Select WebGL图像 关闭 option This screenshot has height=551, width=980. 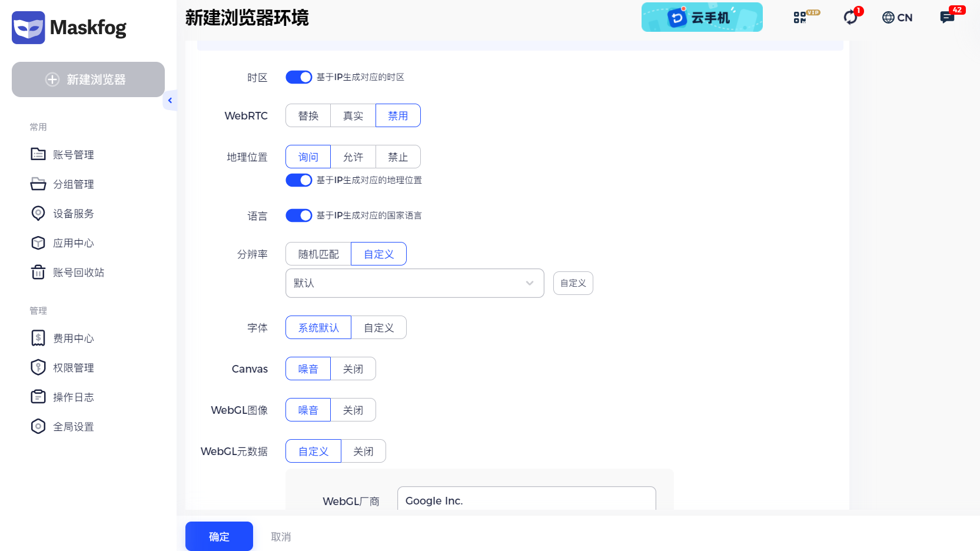coord(353,410)
